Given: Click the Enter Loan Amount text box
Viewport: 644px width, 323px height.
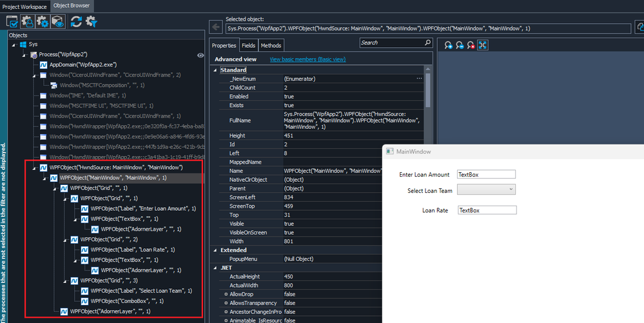Looking at the screenshot, I should click(486, 174).
